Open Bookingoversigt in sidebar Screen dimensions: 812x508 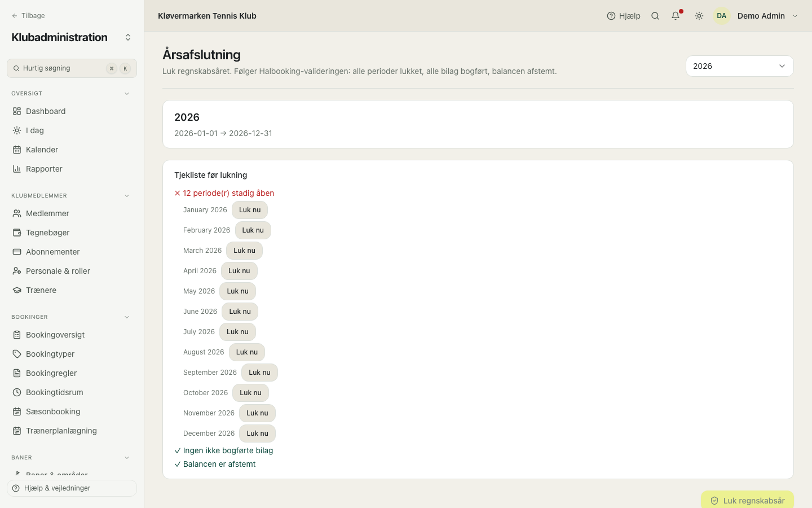(x=72, y=335)
